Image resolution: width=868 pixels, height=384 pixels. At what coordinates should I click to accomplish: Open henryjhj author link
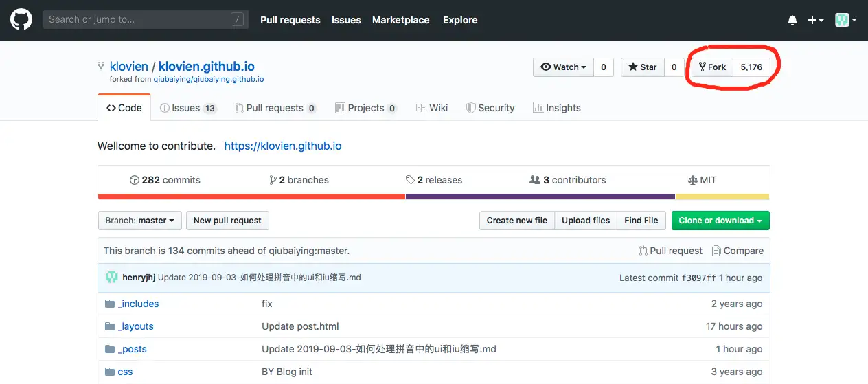139,278
